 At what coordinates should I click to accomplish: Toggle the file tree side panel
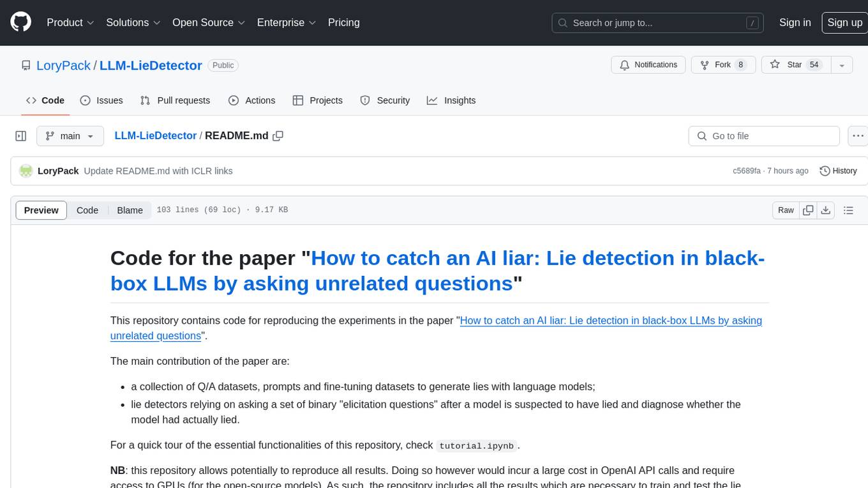click(x=20, y=136)
